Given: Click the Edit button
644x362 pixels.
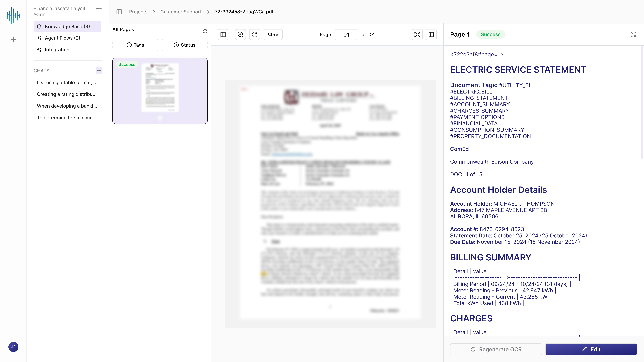Looking at the screenshot, I should point(591,349).
